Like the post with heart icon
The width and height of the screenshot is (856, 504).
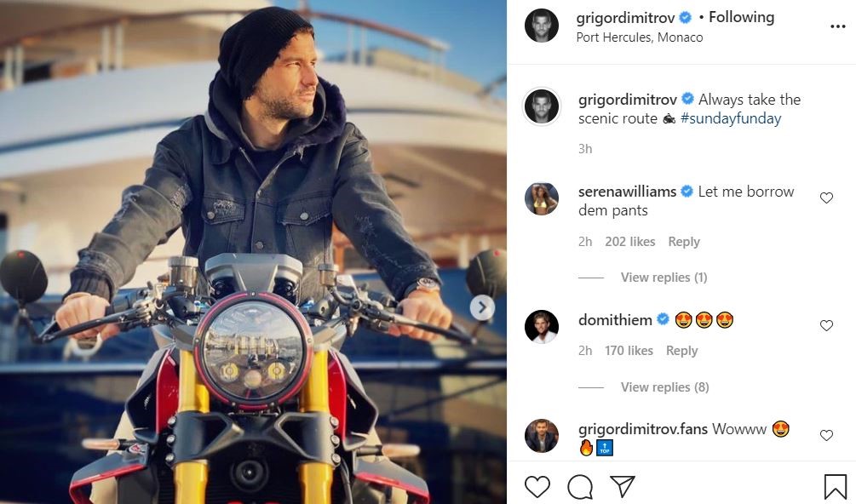tap(537, 486)
